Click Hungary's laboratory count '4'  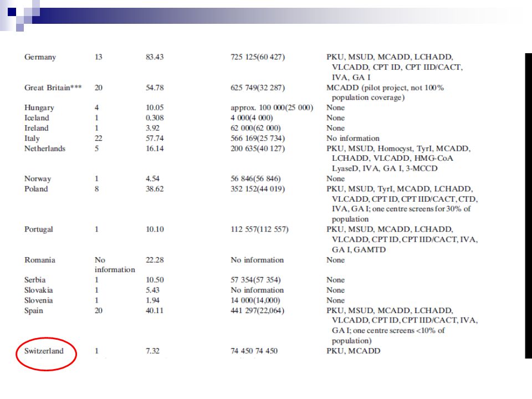coord(96,108)
